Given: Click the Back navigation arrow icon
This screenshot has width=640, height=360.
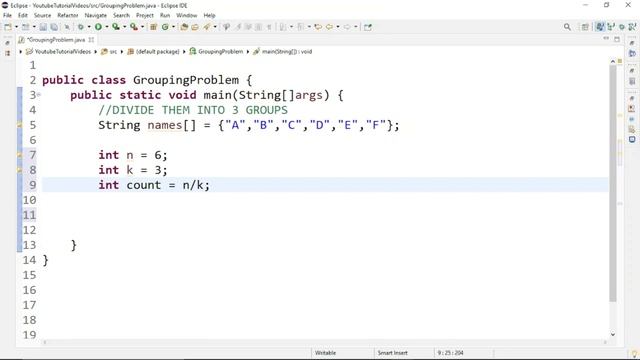Looking at the screenshot, I should pos(329,27).
